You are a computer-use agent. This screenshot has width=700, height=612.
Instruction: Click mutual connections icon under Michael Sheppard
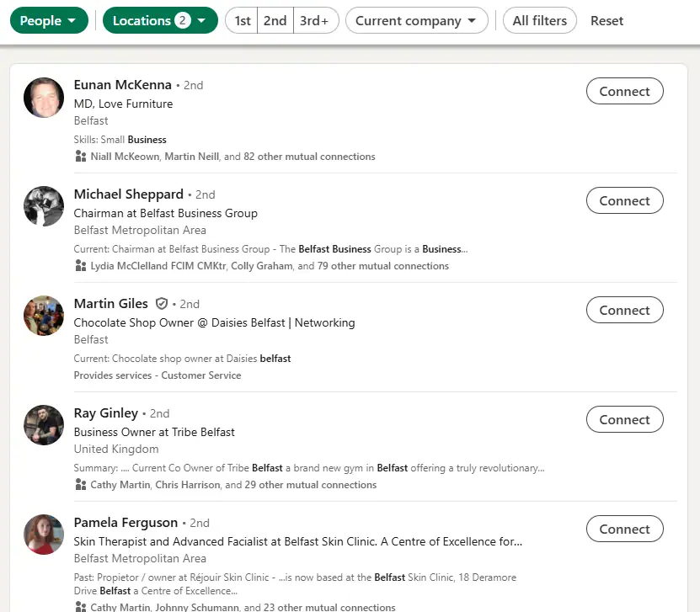point(80,266)
